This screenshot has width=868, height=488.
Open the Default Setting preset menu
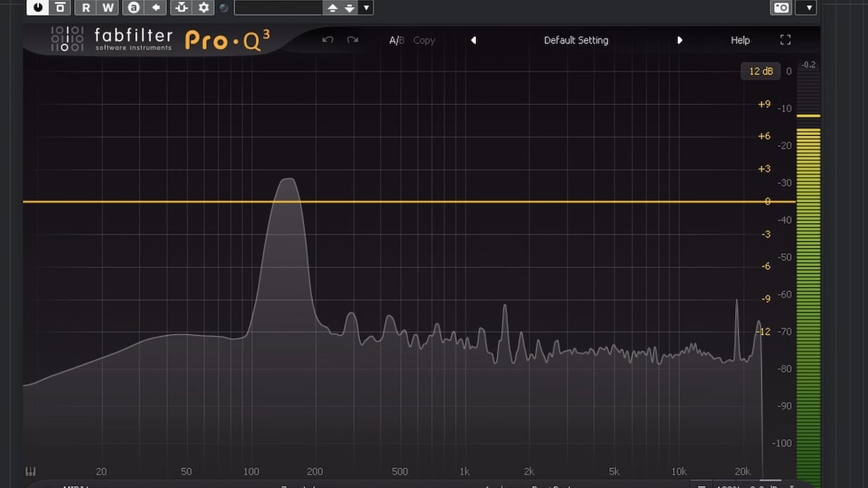(x=576, y=41)
